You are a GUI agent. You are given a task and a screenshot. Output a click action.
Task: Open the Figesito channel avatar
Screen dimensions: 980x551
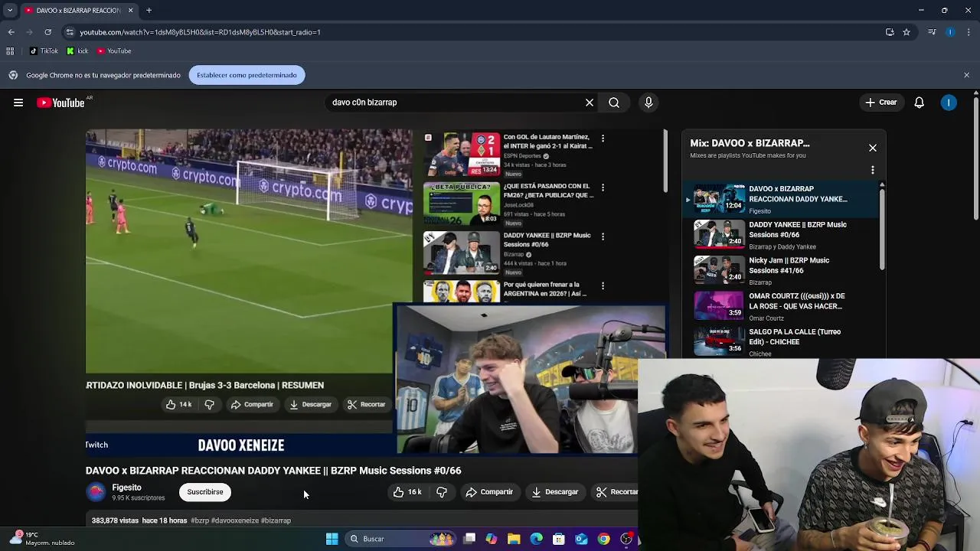click(96, 492)
